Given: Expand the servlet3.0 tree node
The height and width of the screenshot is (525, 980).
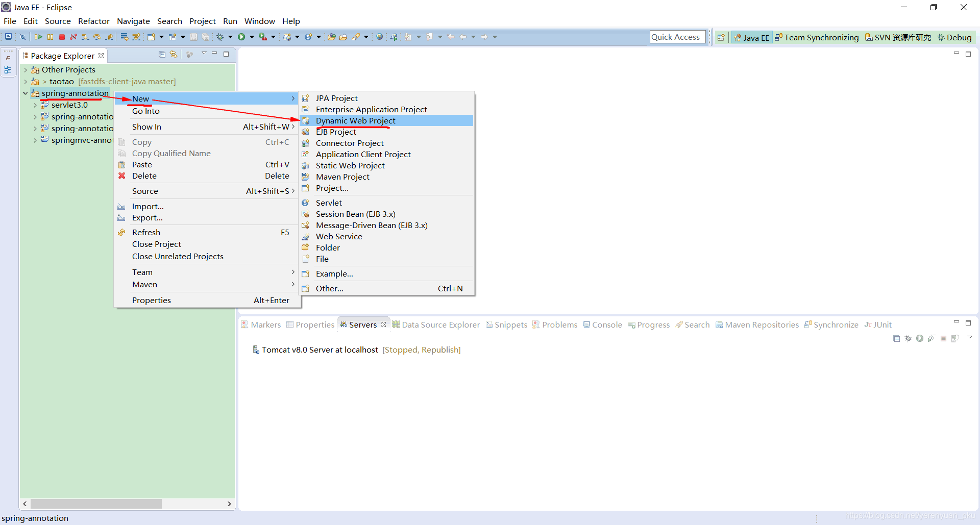Looking at the screenshot, I should (35, 105).
